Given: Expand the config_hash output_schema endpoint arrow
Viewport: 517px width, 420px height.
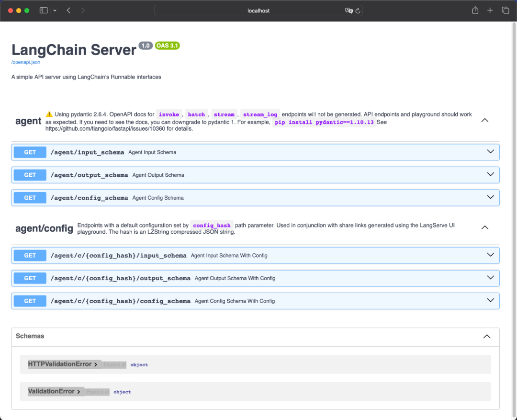Looking at the screenshot, I should click(x=490, y=278).
